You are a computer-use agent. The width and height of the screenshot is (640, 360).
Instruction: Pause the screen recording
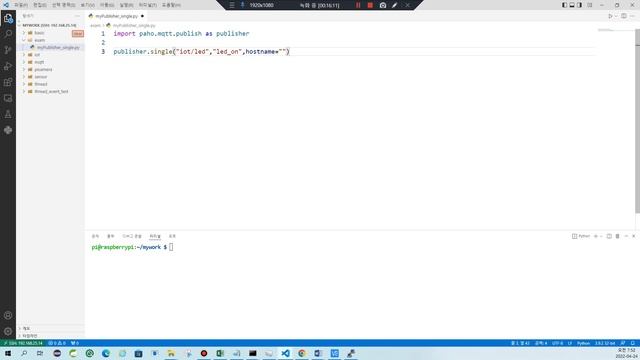coord(358,5)
